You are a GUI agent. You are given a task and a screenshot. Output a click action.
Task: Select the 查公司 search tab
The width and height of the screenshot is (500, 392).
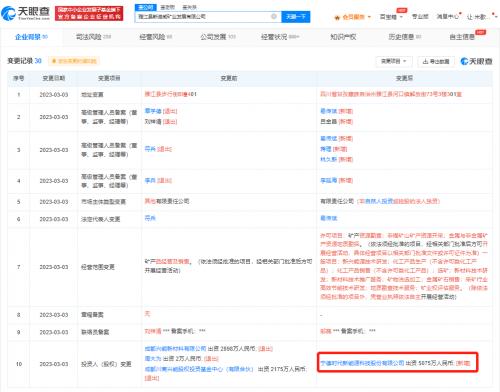(x=145, y=7)
